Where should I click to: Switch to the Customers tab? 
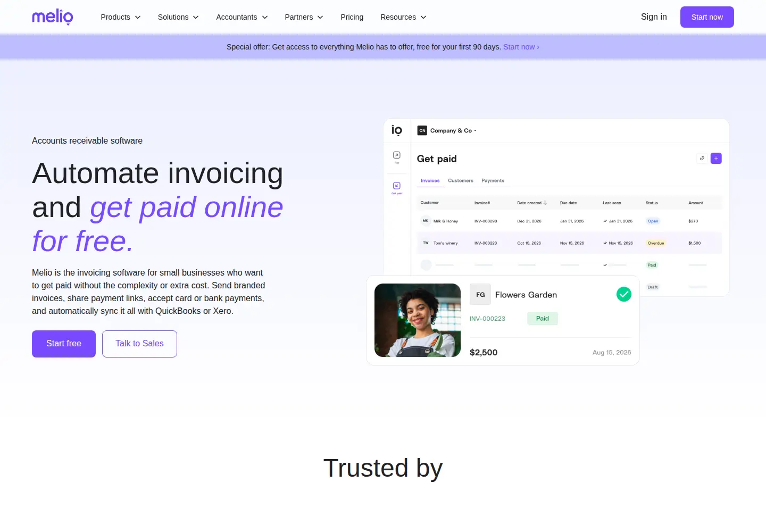(x=461, y=181)
